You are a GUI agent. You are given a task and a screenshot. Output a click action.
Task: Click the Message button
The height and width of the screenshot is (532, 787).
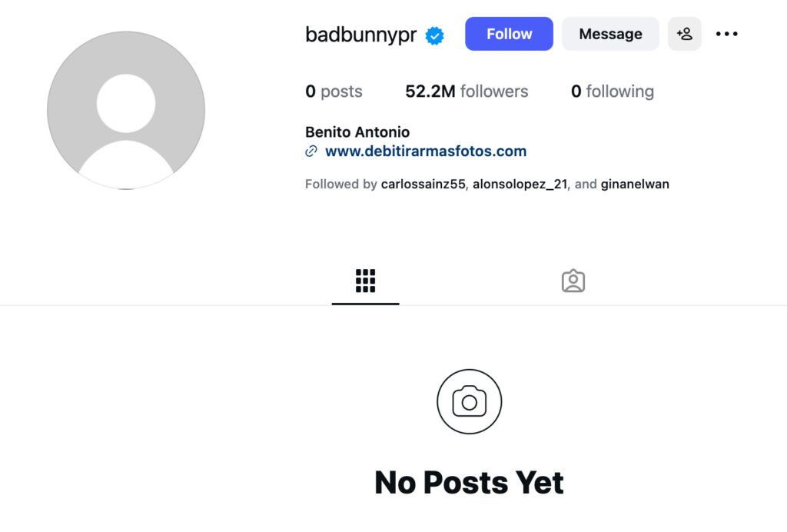coord(610,34)
